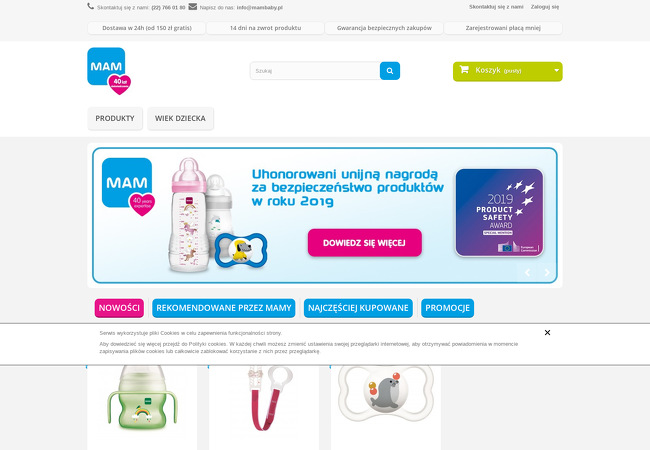
Task: Click the envelope email icon
Action: (x=193, y=7)
